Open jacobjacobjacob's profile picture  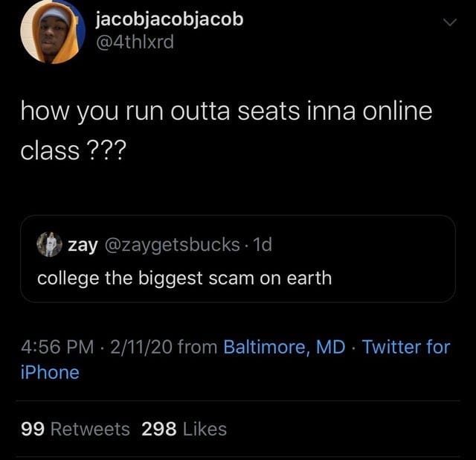click(x=53, y=31)
